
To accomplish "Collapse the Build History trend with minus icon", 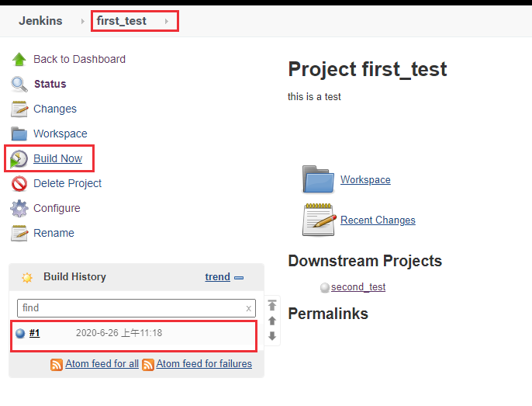I will pyautogui.click(x=239, y=278).
